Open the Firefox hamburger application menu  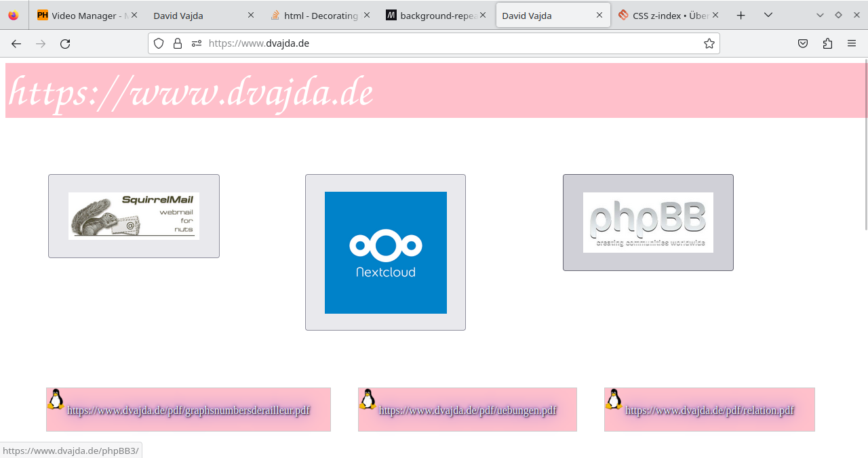tap(852, 43)
